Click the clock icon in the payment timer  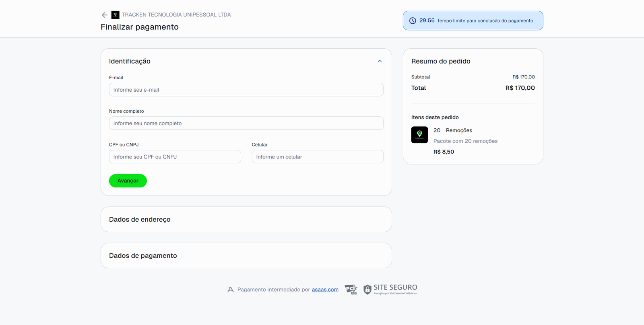(x=413, y=21)
